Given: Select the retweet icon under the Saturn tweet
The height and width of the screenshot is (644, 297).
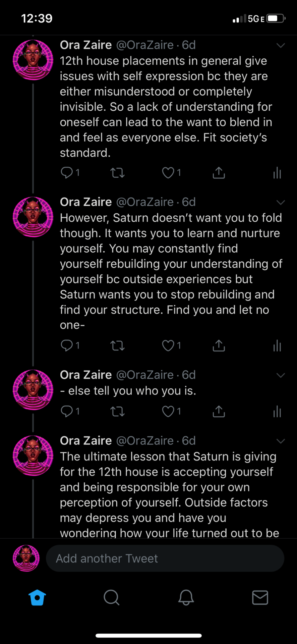Looking at the screenshot, I should coord(117,345).
